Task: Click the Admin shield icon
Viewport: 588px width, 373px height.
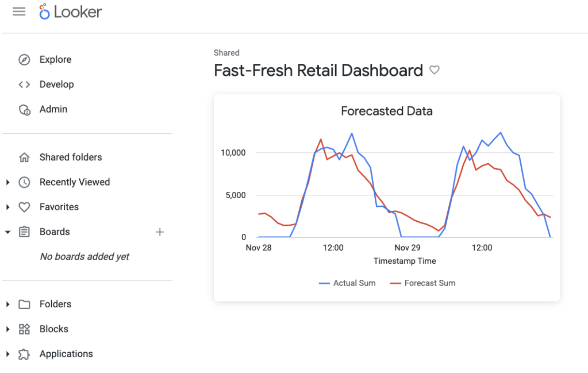Action: point(24,110)
